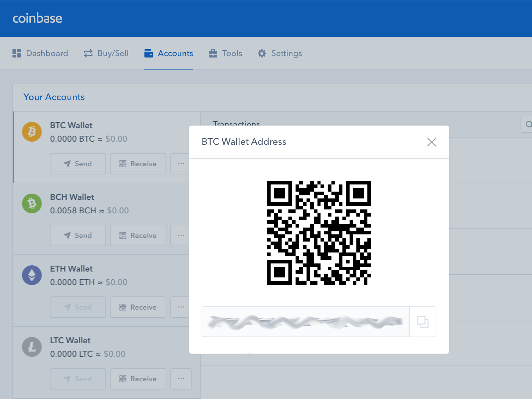Click the Bitcoin Cash coin icon
532x399 pixels.
pyautogui.click(x=32, y=204)
